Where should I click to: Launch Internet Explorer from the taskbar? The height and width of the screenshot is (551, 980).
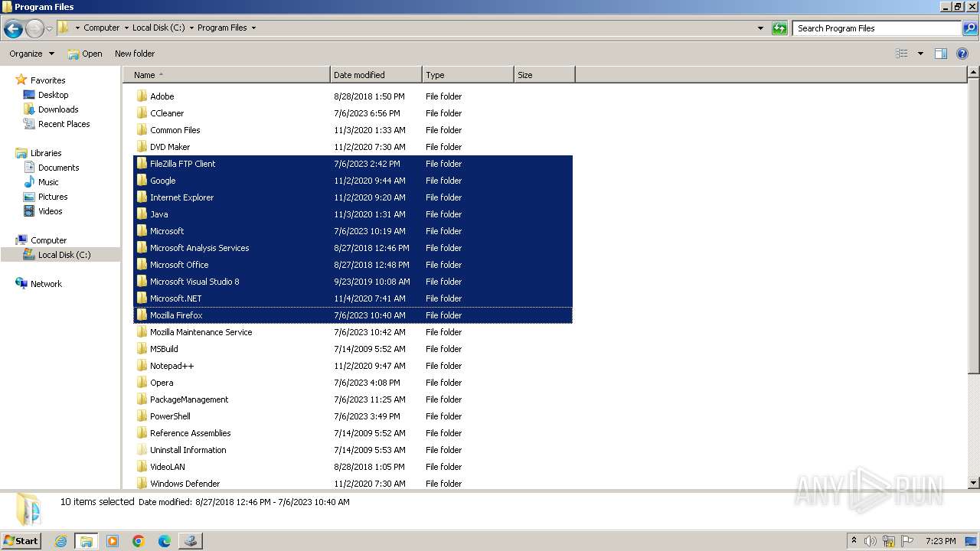click(61, 541)
